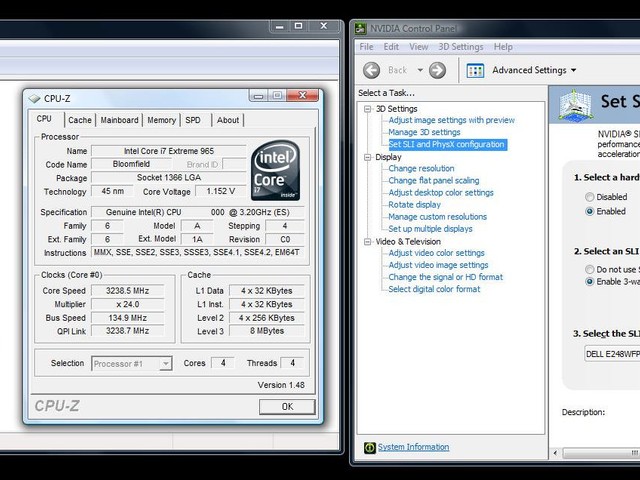Click the QPI Link value 3238.7 MHz

point(127,331)
